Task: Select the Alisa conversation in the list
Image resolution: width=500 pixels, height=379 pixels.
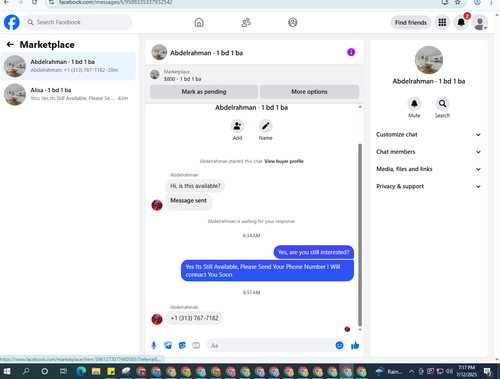Action: tap(68, 94)
